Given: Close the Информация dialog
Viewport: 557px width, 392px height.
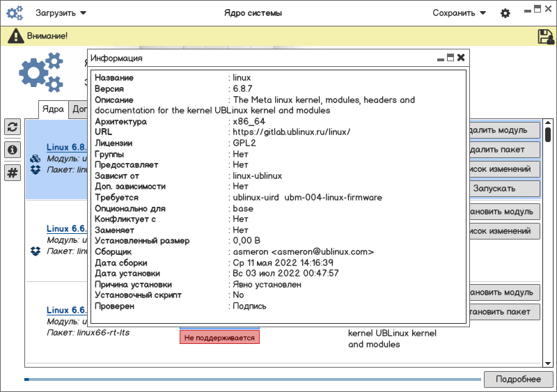Looking at the screenshot, I should click(x=461, y=58).
